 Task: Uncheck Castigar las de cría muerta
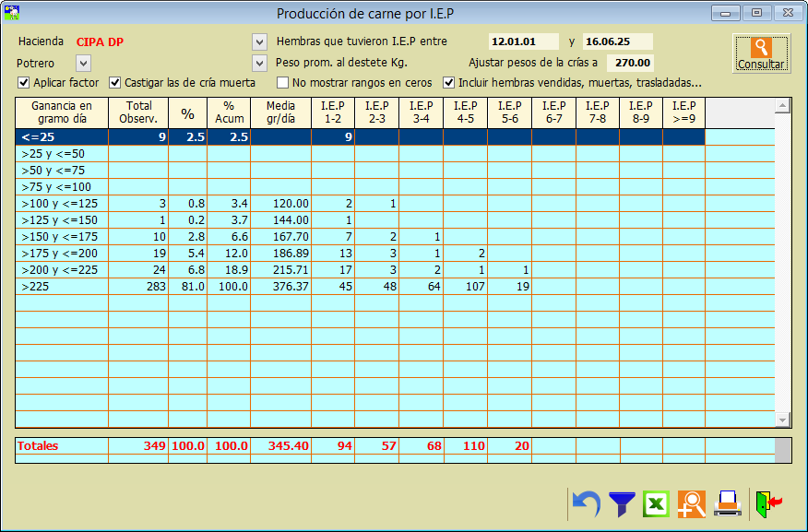click(x=115, y=82)
